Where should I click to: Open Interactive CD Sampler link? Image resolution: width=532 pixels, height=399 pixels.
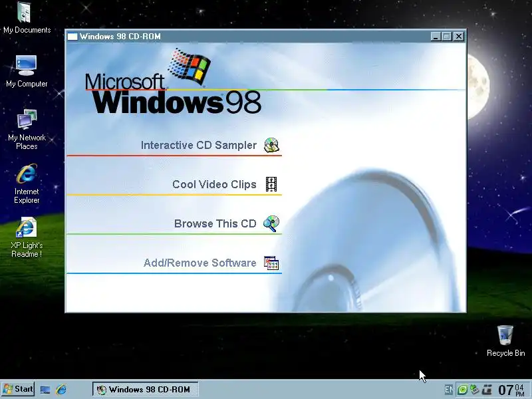coord(198,145)
